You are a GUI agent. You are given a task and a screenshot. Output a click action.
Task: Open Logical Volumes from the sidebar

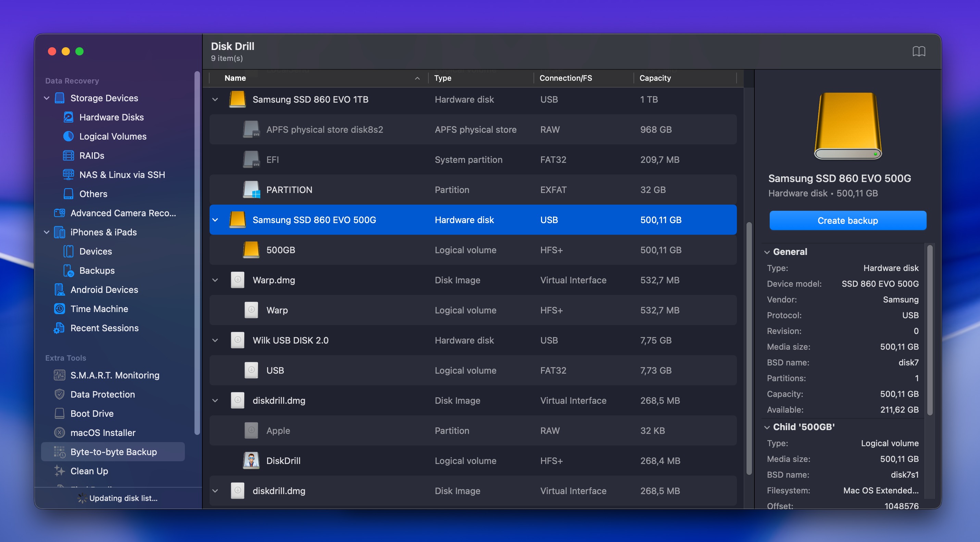point(68,136)
